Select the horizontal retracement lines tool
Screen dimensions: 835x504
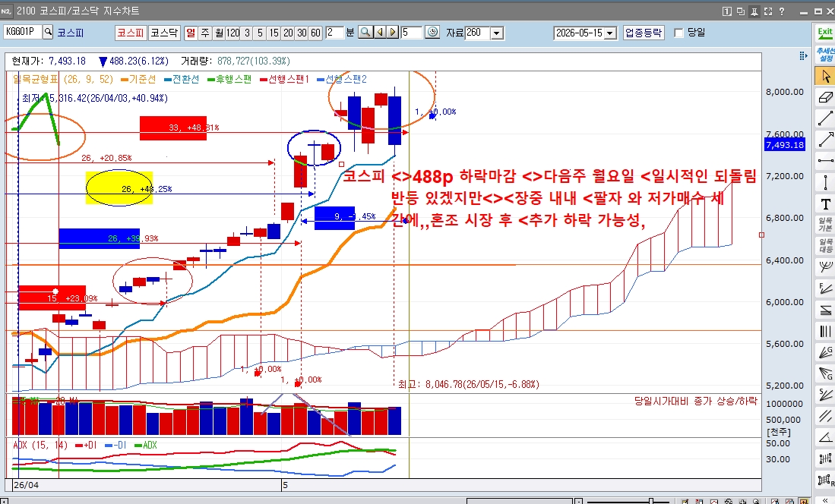click(825, 310)
